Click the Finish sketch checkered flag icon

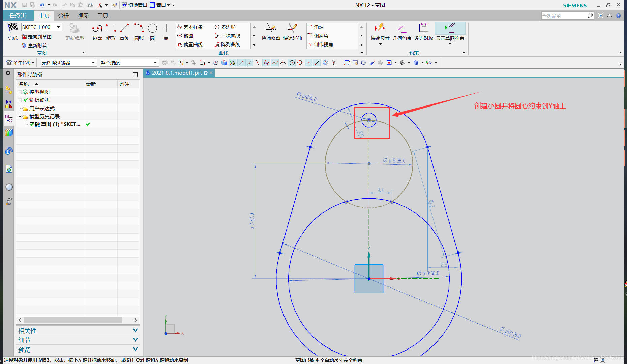[x=13, y=28]
